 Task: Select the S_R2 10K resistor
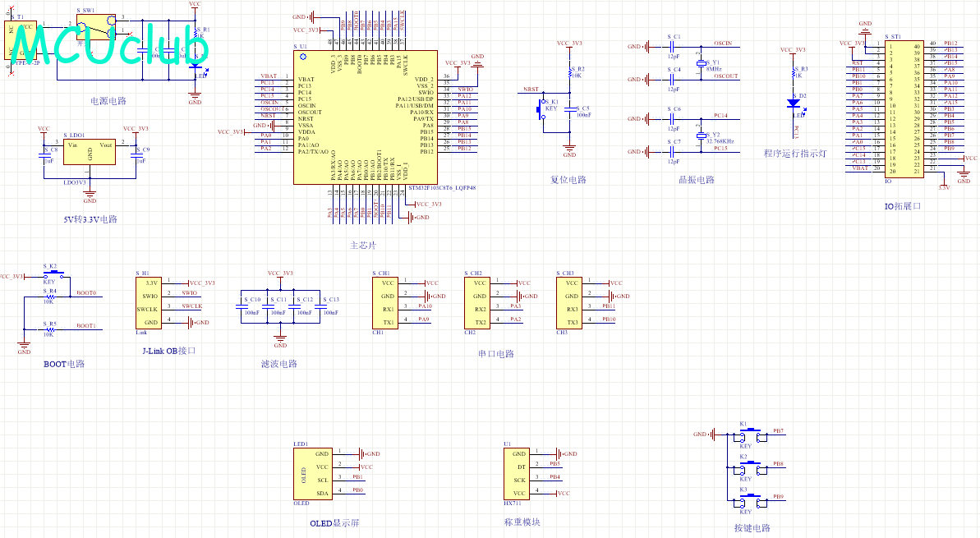click(x=569, y=71)
